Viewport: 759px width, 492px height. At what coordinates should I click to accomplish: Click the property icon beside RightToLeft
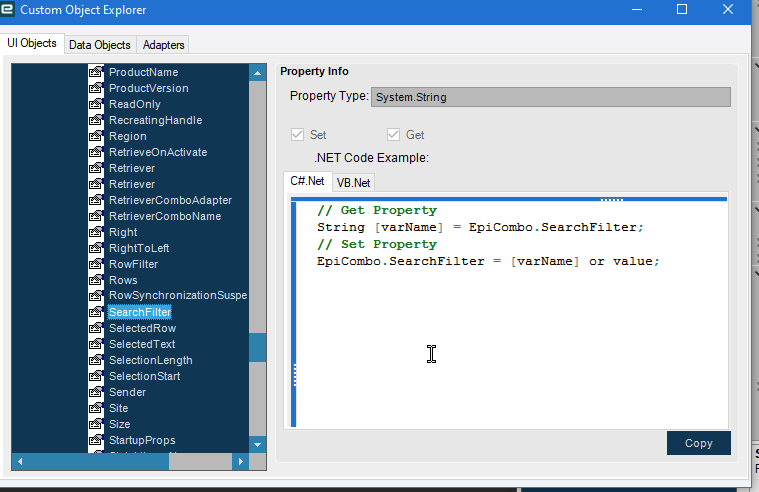[96, 247]
